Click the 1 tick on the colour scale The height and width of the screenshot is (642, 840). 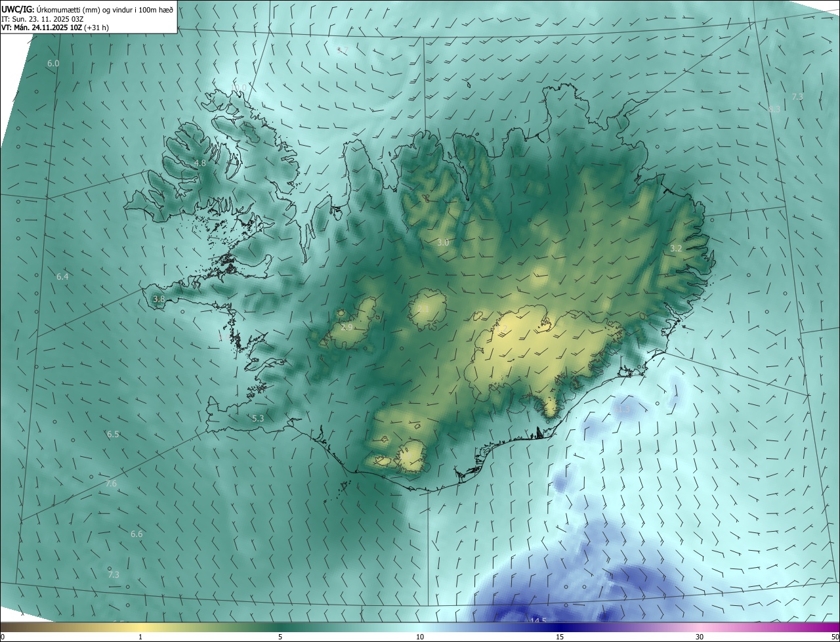(140, 637)
